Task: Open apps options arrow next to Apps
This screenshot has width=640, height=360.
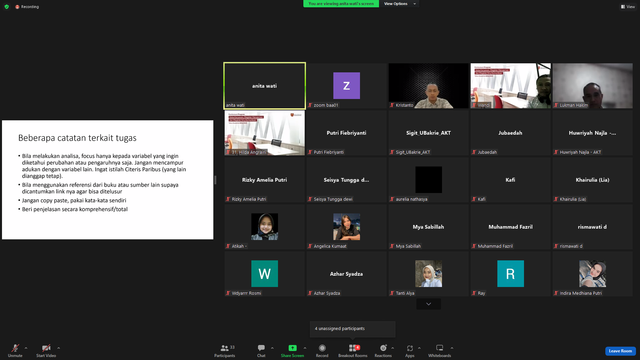Action: [419, 348]
